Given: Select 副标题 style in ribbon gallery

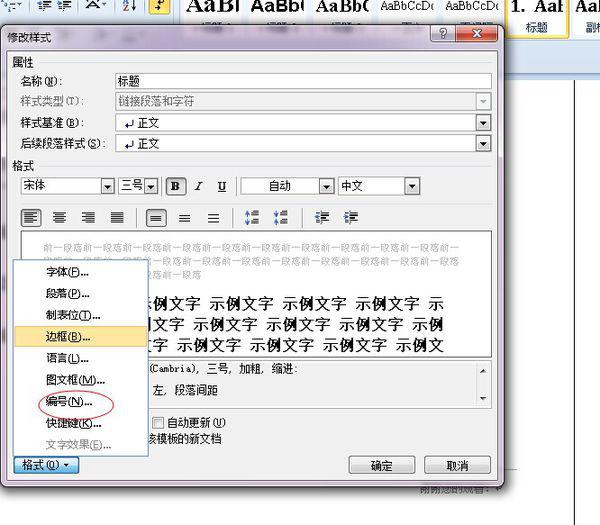Looking at the screenshot, I should coord(587,18).
